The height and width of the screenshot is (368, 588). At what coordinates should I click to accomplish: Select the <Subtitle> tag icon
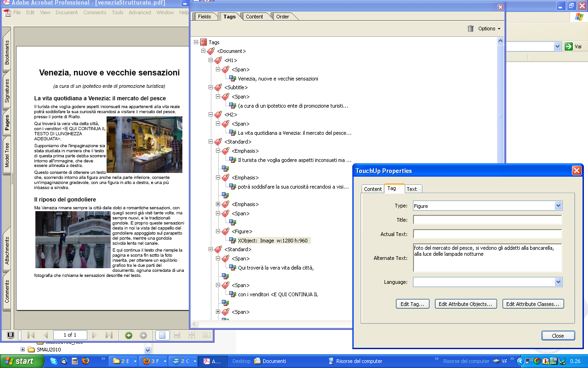(x=218, y=87)
